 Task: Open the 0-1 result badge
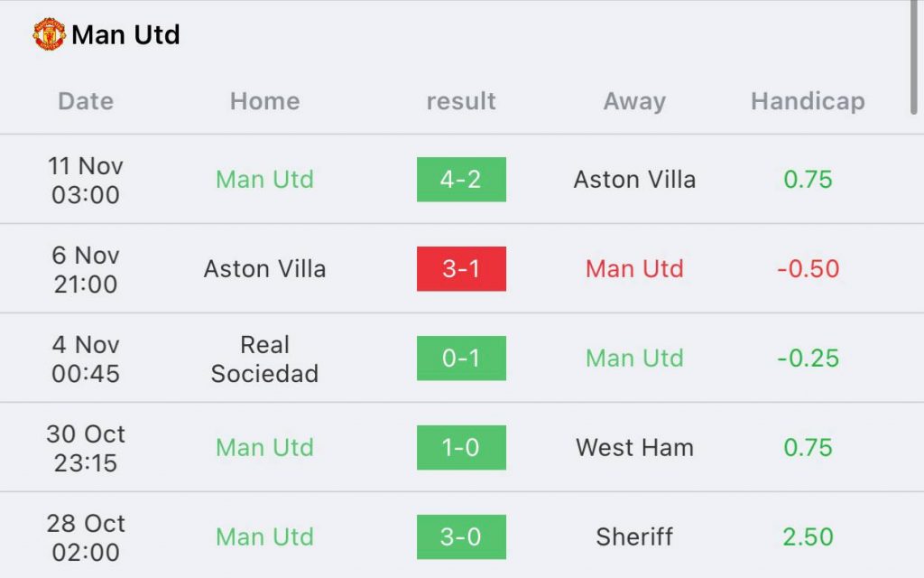[461, 359]
